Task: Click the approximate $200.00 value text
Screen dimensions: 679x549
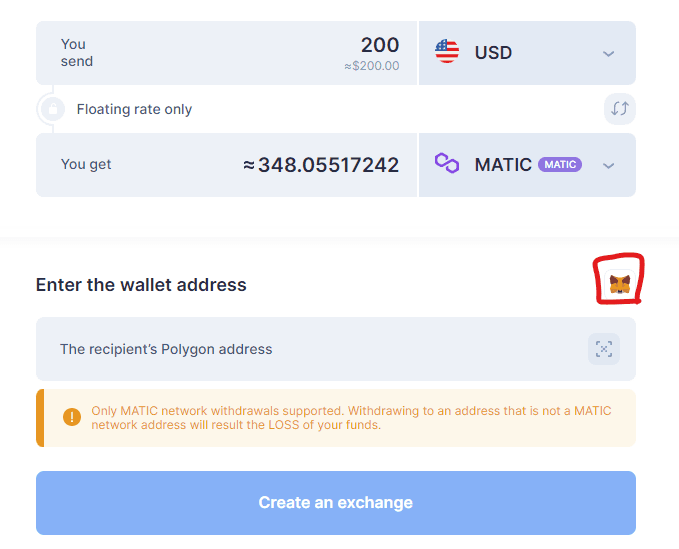Action: [x=372, y=66]
